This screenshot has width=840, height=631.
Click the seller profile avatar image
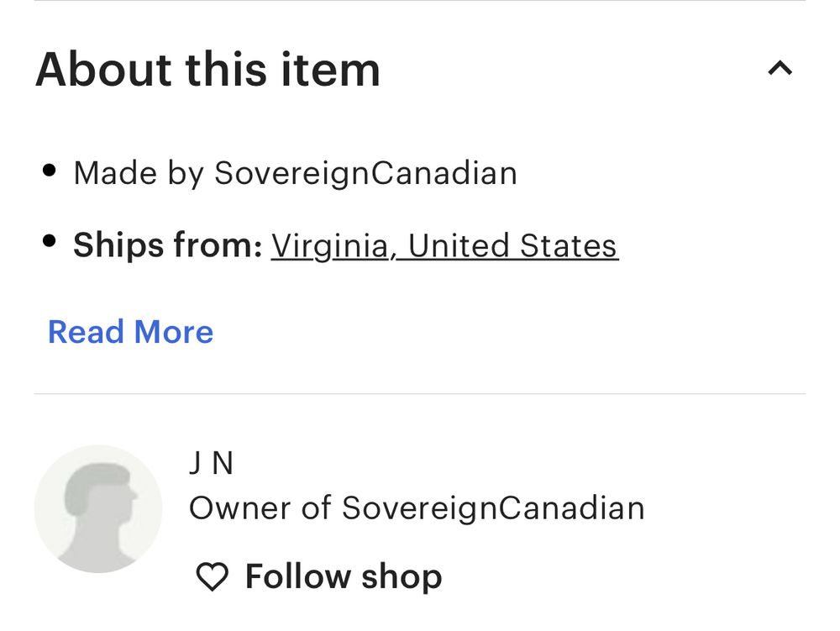click(98, 507)
